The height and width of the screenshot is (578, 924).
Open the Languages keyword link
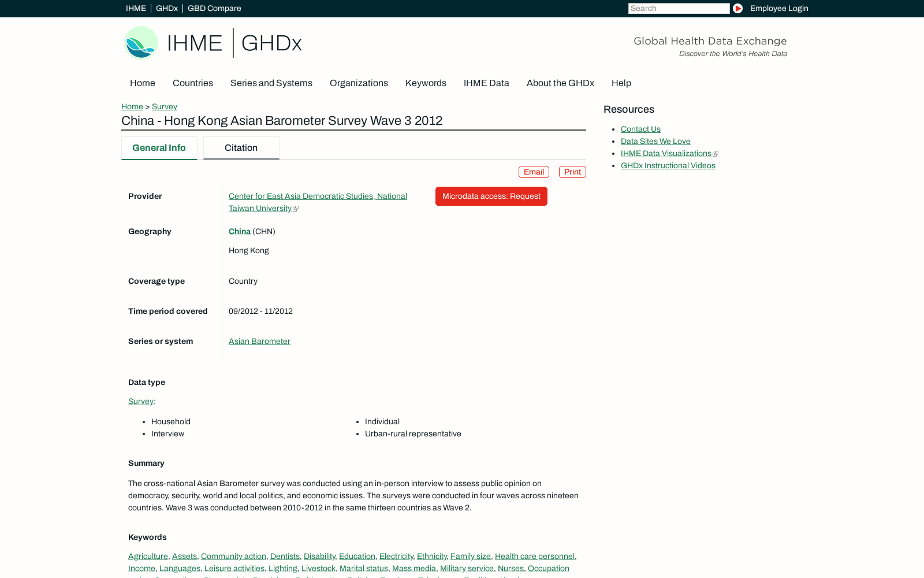click(180, 568)
